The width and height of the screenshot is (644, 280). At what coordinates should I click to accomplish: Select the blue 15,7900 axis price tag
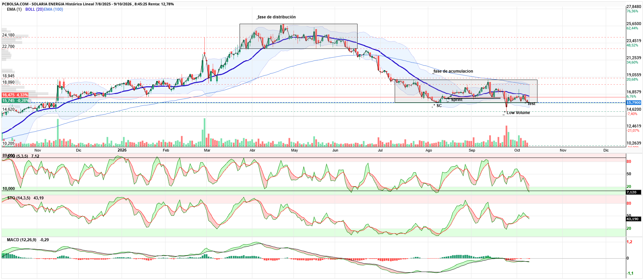coord(633,103)
